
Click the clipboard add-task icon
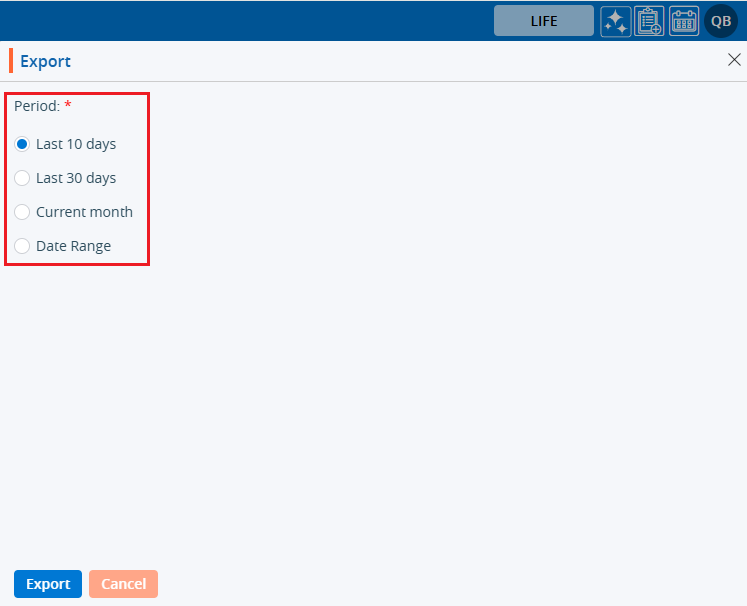[650, 21]
